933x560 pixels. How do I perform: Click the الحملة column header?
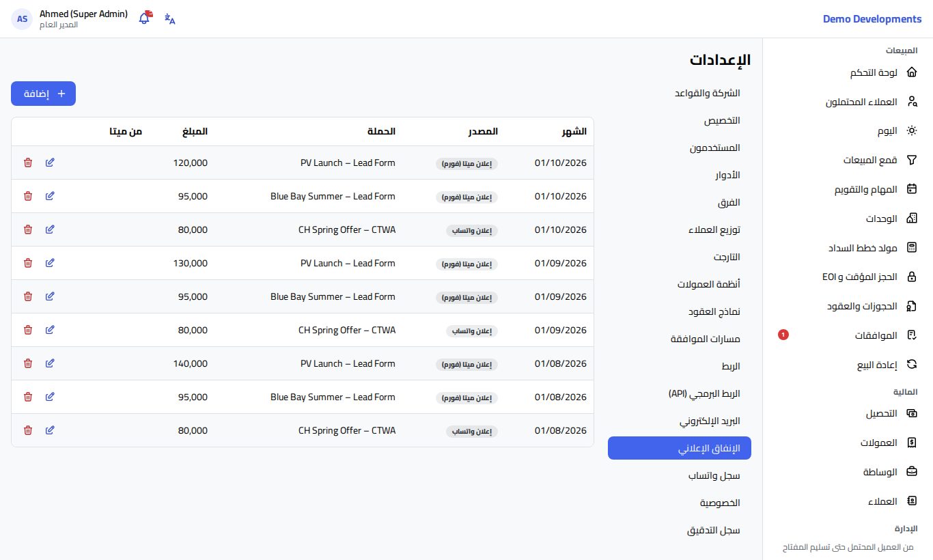pos(382,131)
